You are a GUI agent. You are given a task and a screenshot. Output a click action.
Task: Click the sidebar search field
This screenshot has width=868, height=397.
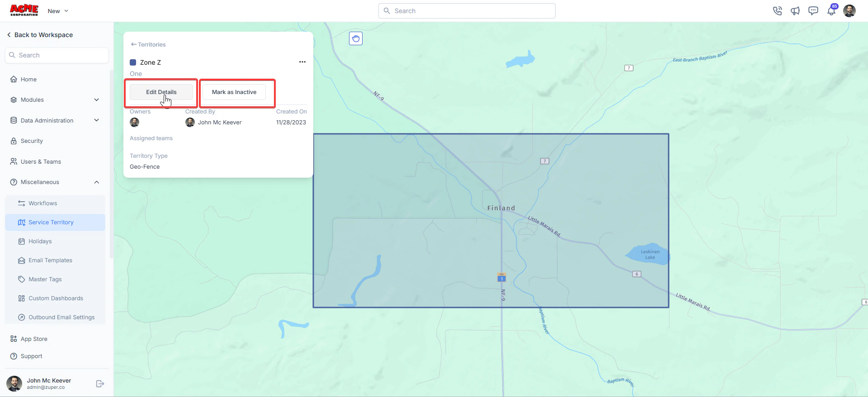(x=57, y=55)
